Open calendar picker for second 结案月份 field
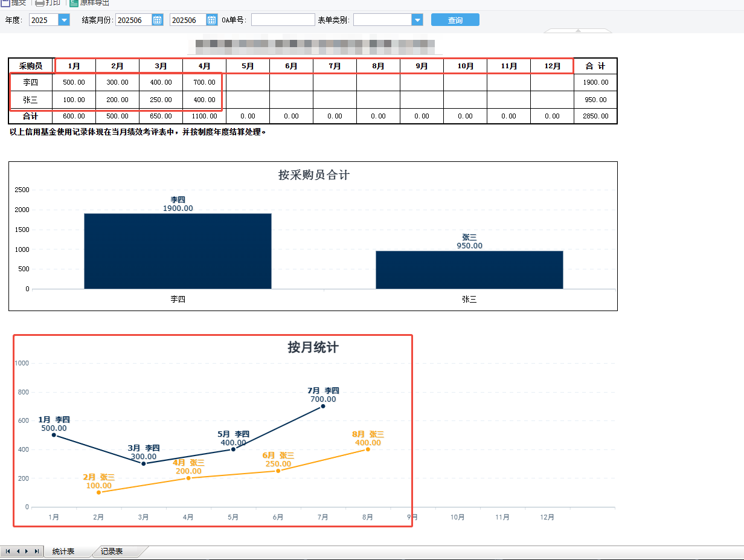This screenshot has height=560, width=744. click(x=211, y=20)
